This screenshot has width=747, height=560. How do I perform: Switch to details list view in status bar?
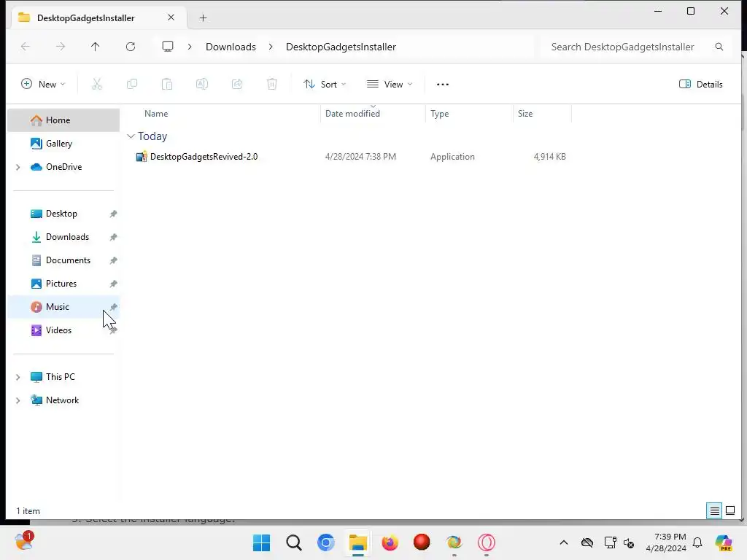(715, 511)
